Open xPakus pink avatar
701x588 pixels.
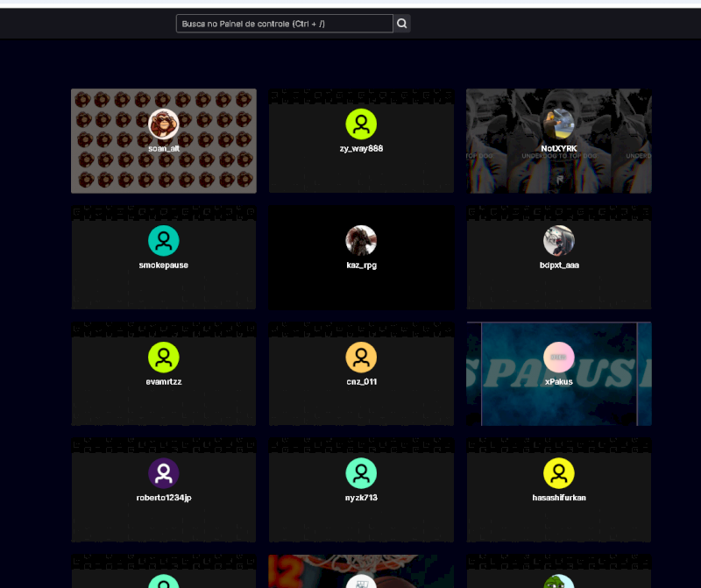tap(559, 358)
